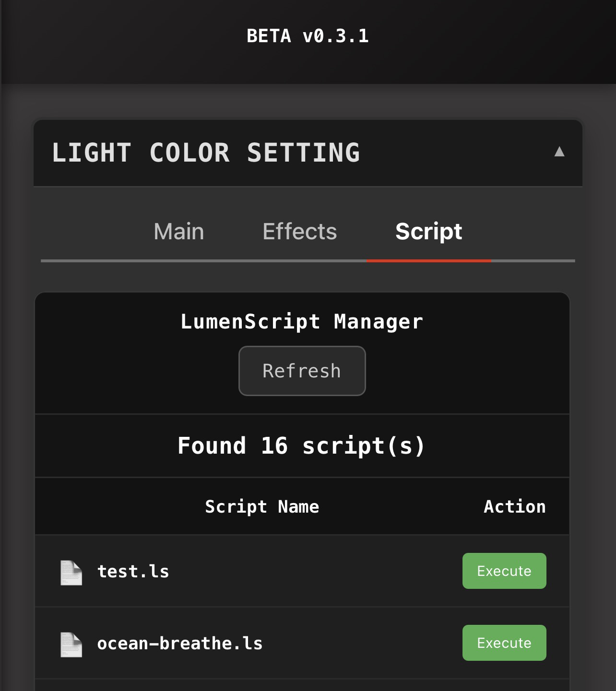Execute the ocean-breathe.ls script
The width and height of the screenshot is (616, 691).
click(x=504, y=643)
